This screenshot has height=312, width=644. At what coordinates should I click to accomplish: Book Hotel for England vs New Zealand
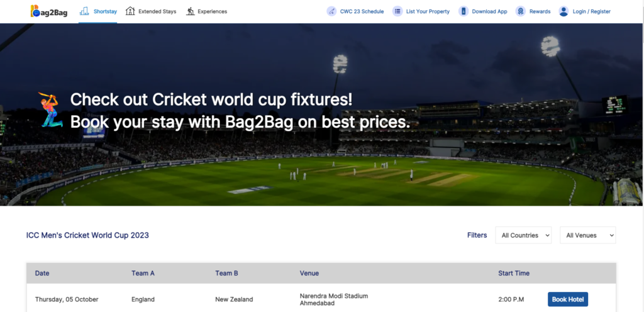click(x=568, y=299)
